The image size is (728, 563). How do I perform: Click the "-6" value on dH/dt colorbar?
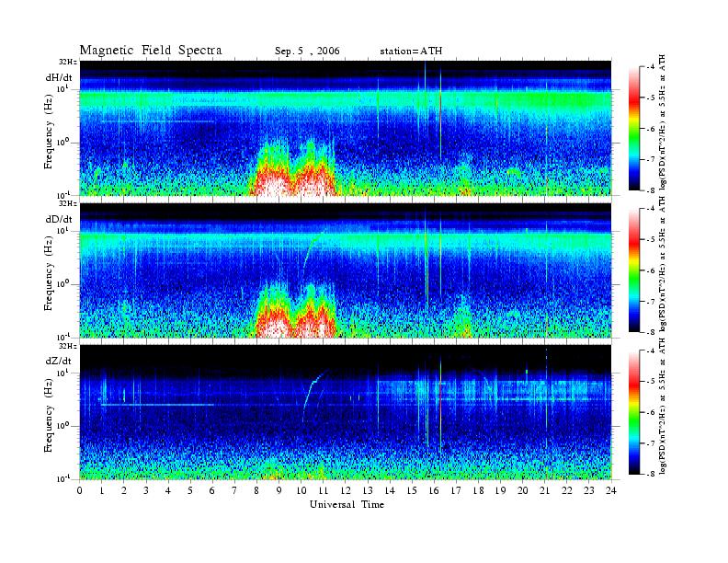[x=651, y=129]
